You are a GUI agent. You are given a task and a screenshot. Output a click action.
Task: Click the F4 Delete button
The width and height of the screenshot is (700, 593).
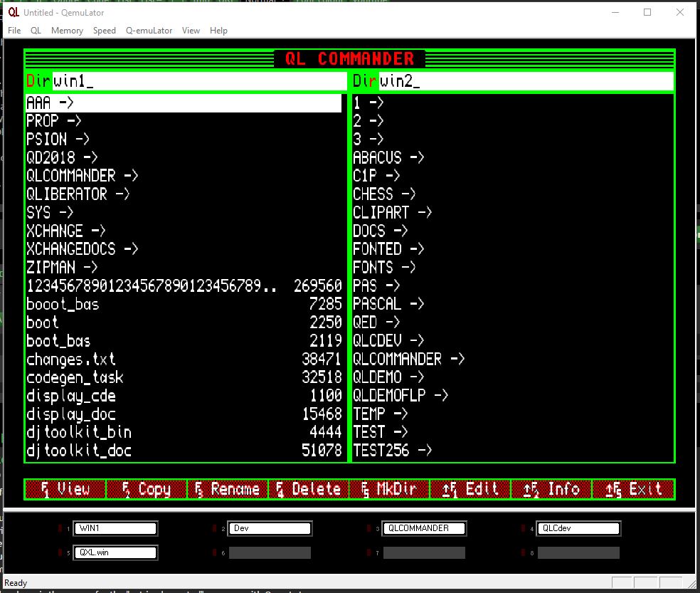coord(309,489)
